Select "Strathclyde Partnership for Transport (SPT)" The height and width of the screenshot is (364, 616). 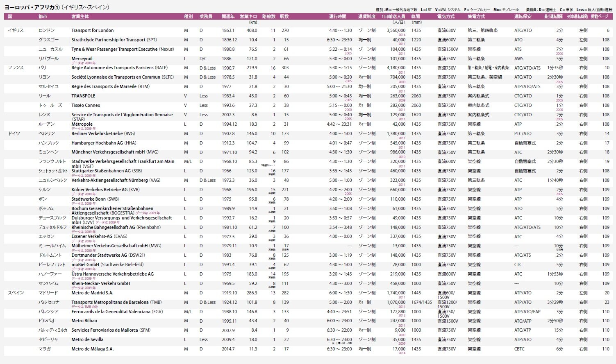(114, 40)
